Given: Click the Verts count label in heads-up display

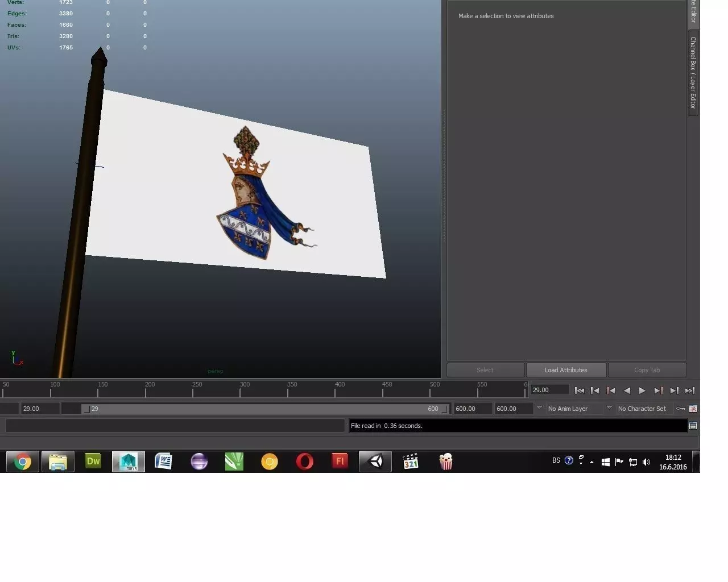Looking at the screenshot, I should coord(16,3).
